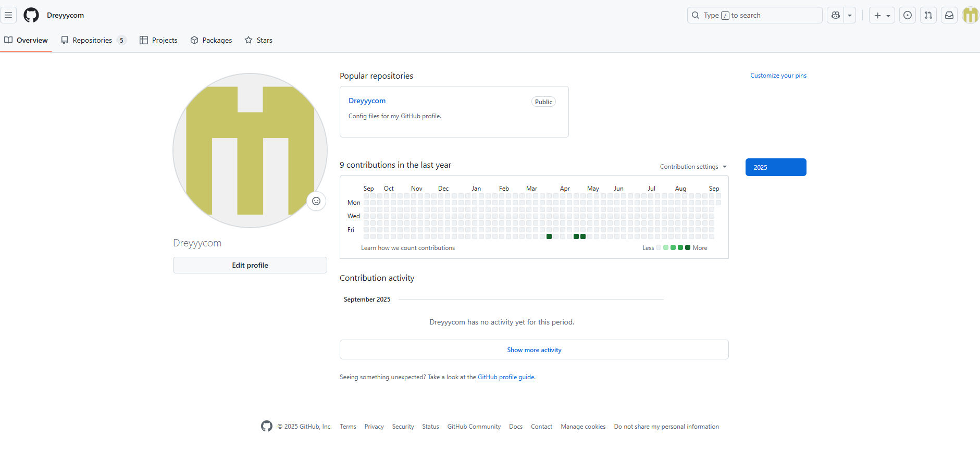Expand the Copilot dropdown arrow
The height and width of the screenshot is (462, 980).
(x=850, y=15)
